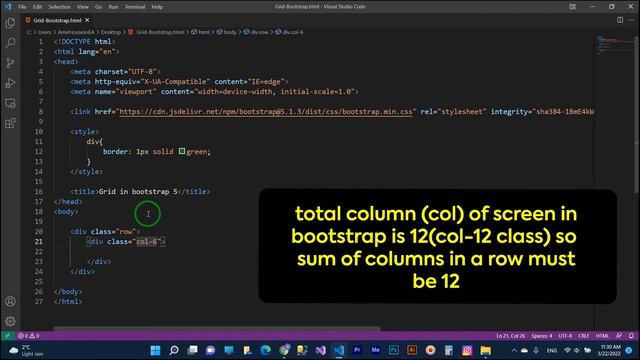The image size is (640, 360).
Task: Open the File menu
Action: (22, 7)
